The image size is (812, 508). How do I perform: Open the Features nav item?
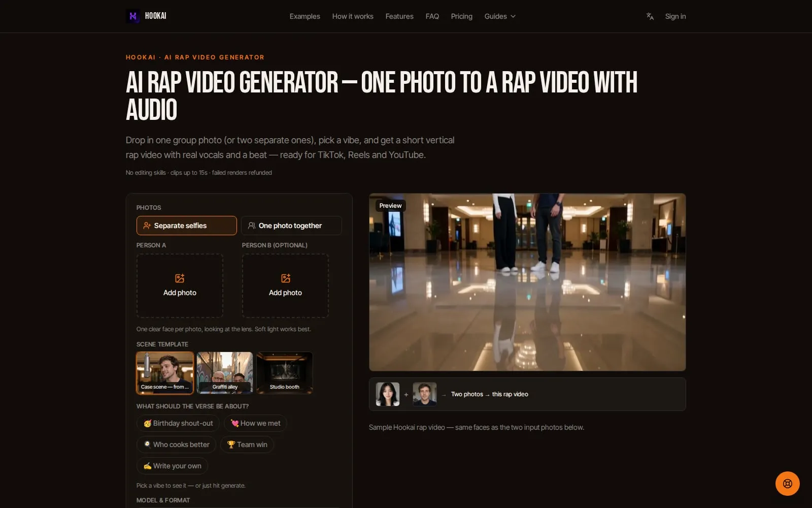tap(399, 16)
